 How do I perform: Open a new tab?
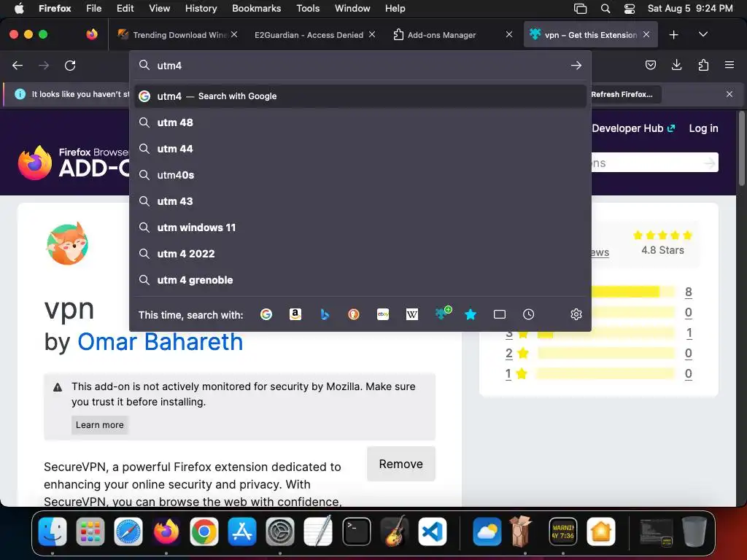[673, 35]
